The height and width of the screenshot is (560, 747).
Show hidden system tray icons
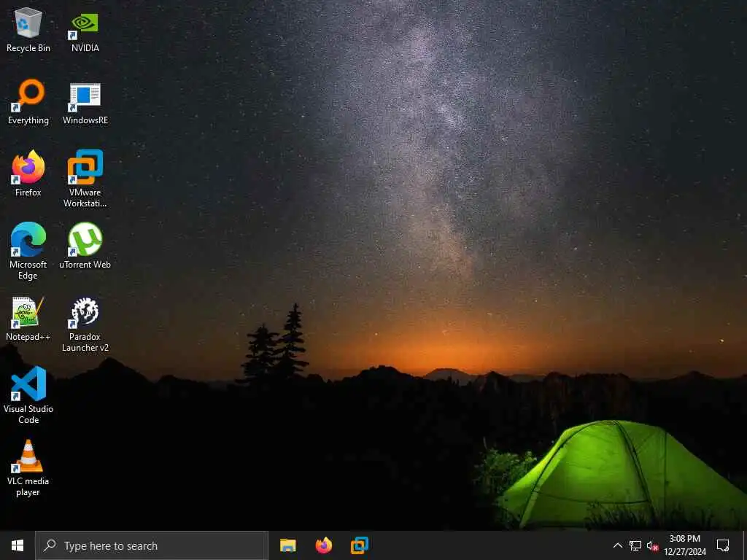point(617,545)
